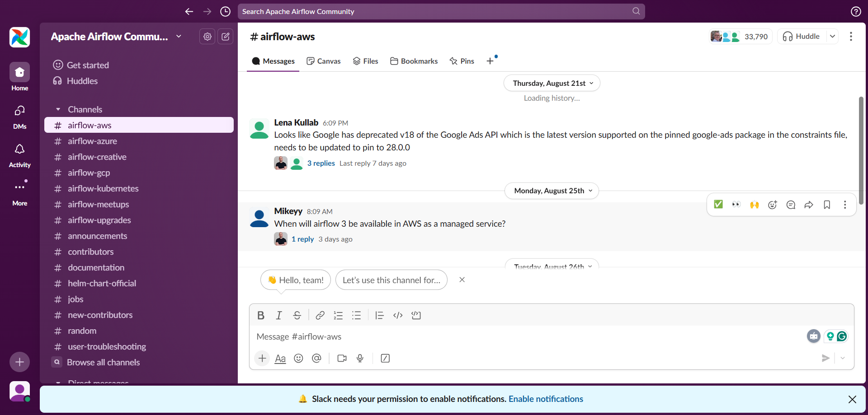Go back in history with left arrow
This screenshot has width=868, height=415.
[x=189, y=11]
